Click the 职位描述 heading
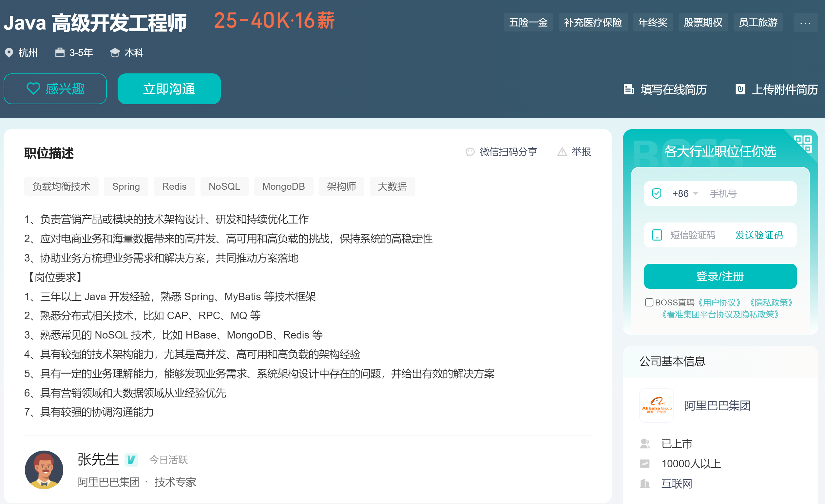 tap(49, 153)
